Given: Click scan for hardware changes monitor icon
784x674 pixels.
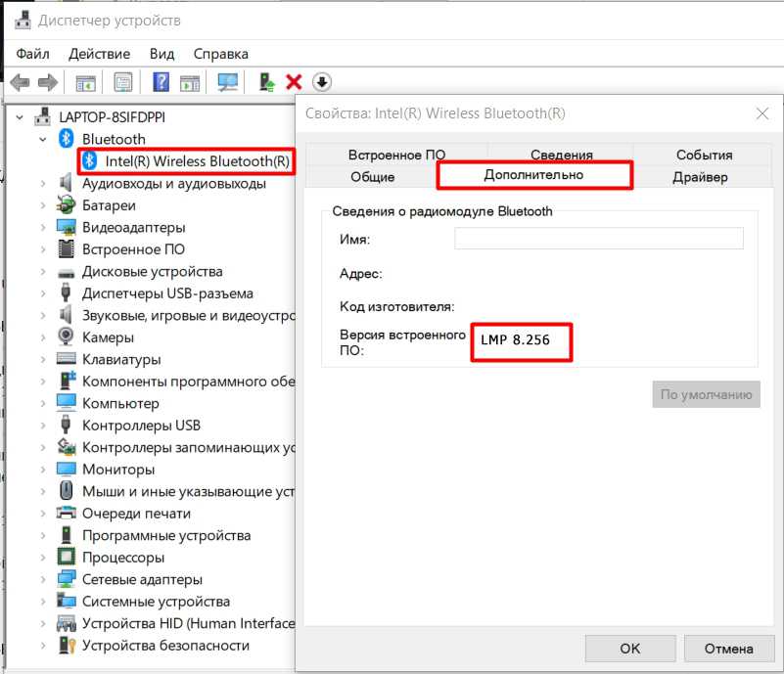Looking at the screenshot, I should tap(228, 83).
